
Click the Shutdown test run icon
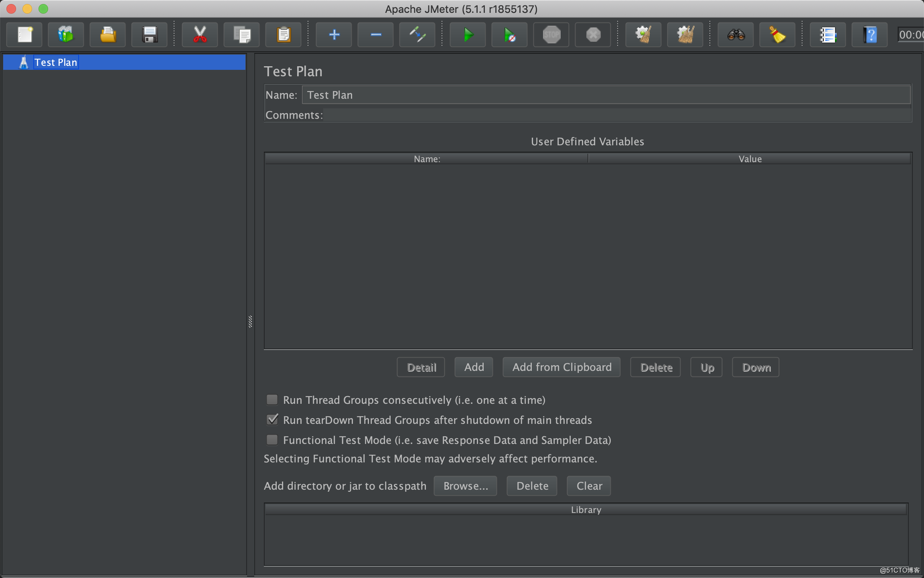pyautogui.click(x=593, y=35)
